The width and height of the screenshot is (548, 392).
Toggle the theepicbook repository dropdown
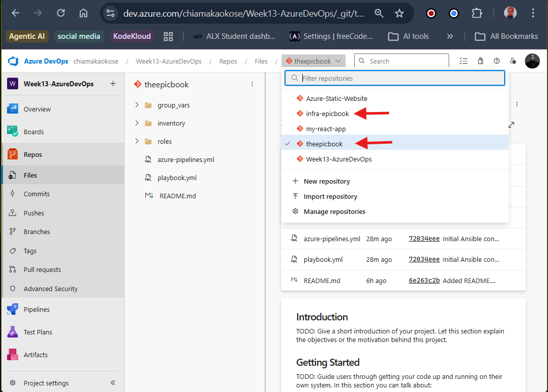click(313, 61)
